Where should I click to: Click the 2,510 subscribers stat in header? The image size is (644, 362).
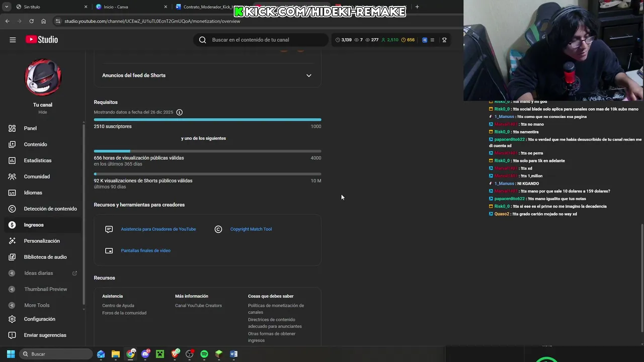click(x=390, y=40)
